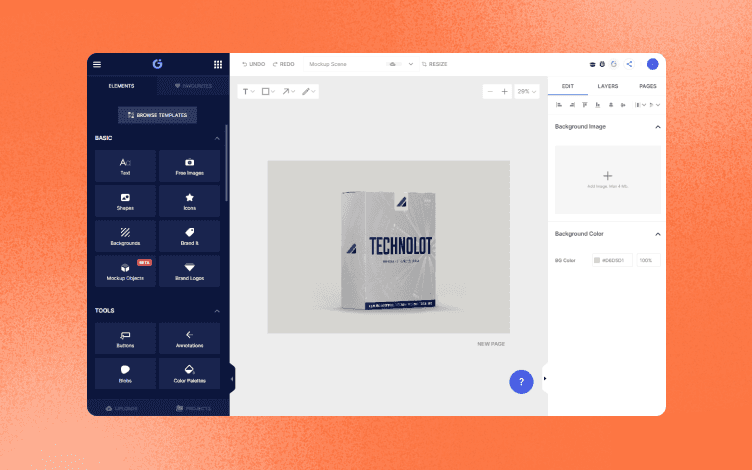Viewport: 752px width, 470px height.
Task: Open the Projects tab at the bottom
Action: 193,409
